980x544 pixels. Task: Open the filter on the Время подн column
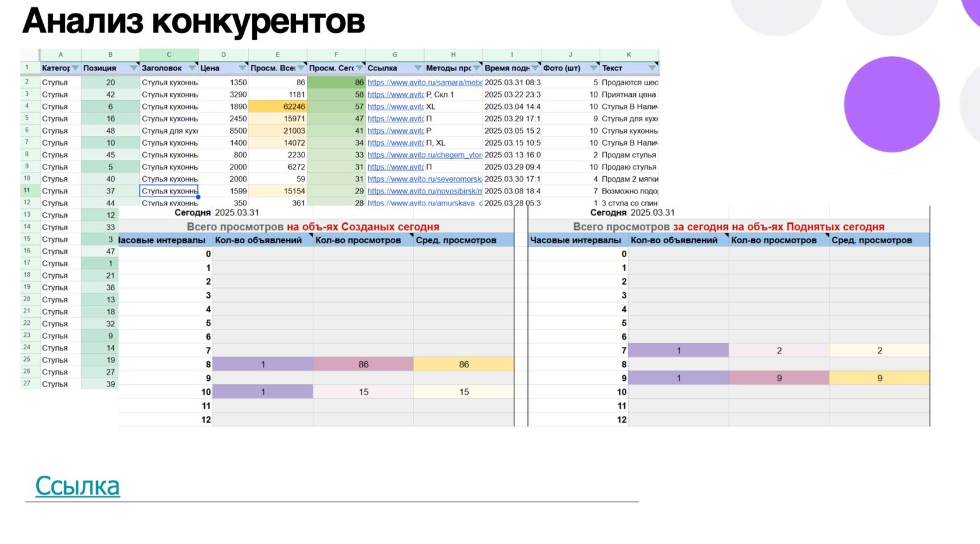(535, 68)
